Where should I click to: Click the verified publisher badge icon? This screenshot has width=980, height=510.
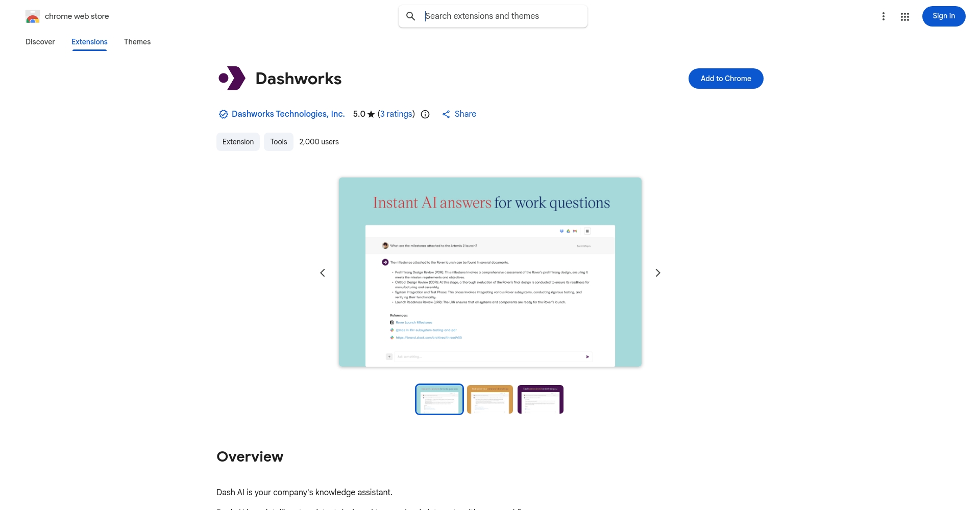[223, 114]
